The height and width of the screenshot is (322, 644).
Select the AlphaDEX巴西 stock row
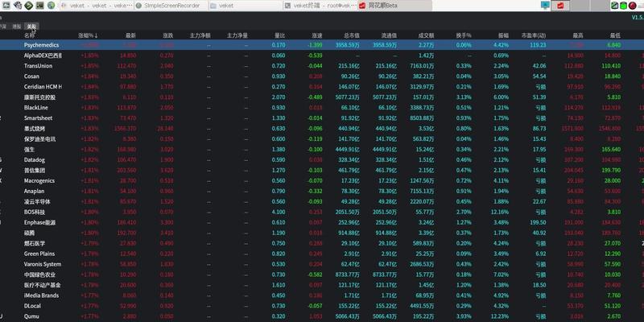(x=322, y=56)
